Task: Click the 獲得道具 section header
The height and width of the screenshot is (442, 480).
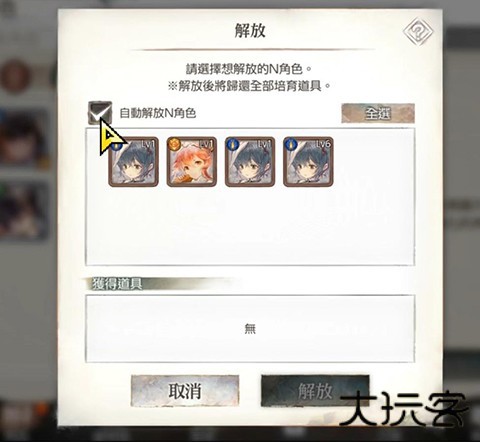Action: click(117, 284)
